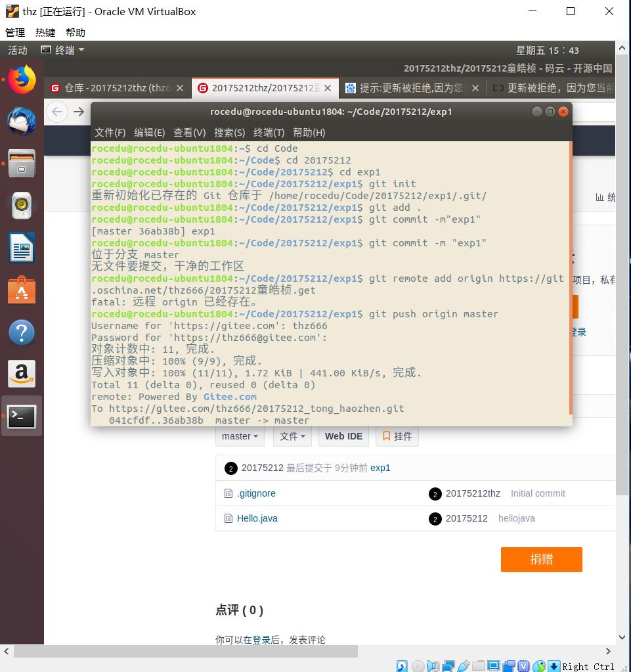Open 帮助(H) menu in the terminal
Image resolution: width=631 pixels, height=672 pixels.
[x=309, y=133]
